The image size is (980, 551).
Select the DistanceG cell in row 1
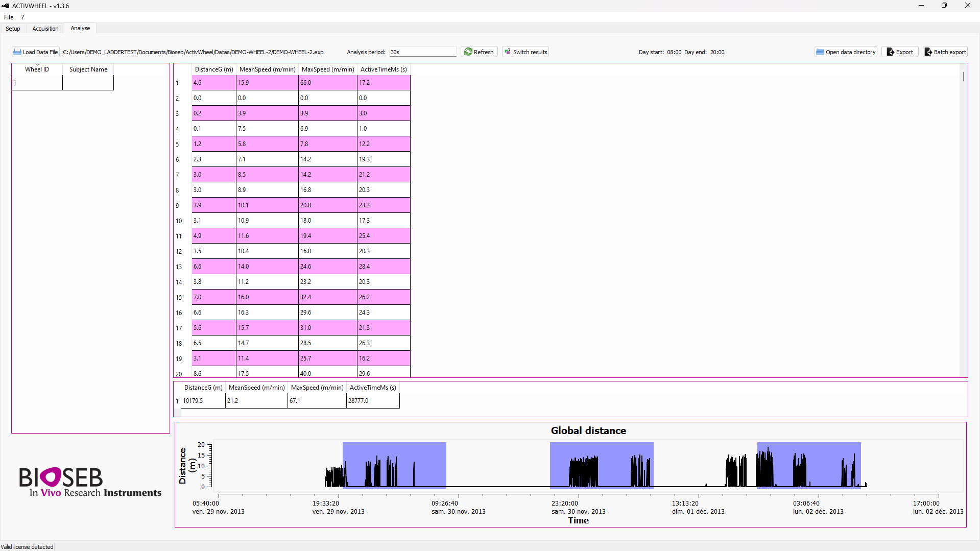pyautogui.click(x=213, y=83)
